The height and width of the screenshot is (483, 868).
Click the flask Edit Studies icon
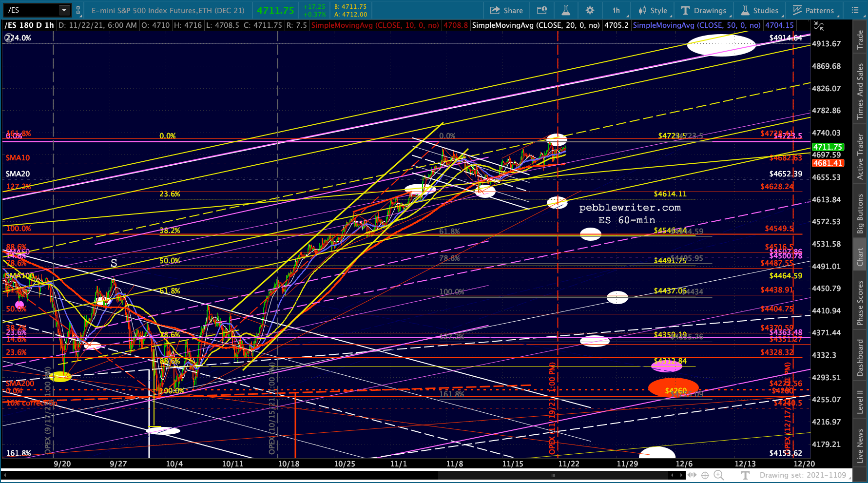565,10
